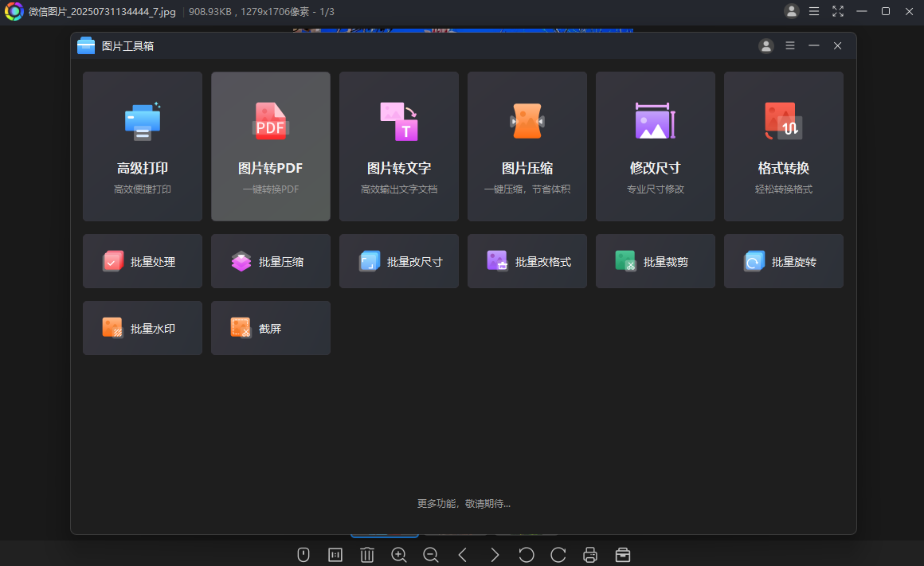Image resolution: width=924 pixels, height=566 pixels.
Task: Start the 高级打印 feature
Action: tap(142, 146)
